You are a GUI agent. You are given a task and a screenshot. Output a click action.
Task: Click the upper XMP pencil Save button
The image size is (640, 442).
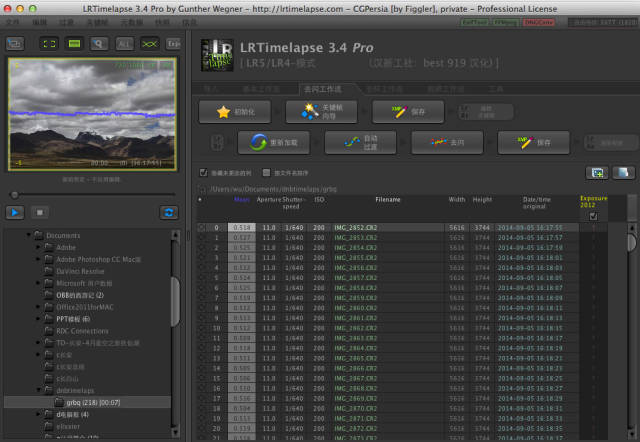click(x=408, y=112)
